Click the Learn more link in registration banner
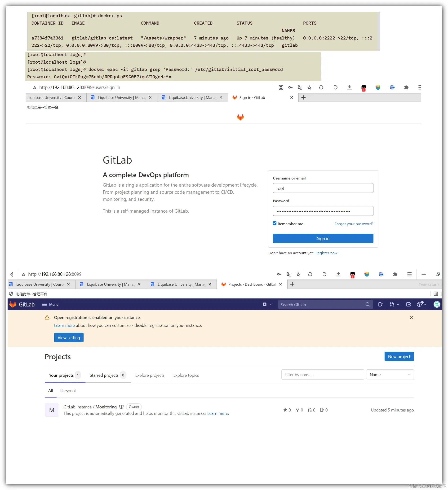The image size is (448, 490). 64,325
